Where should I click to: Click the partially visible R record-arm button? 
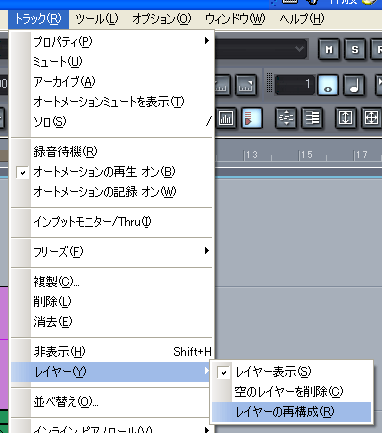pos(377,50)
